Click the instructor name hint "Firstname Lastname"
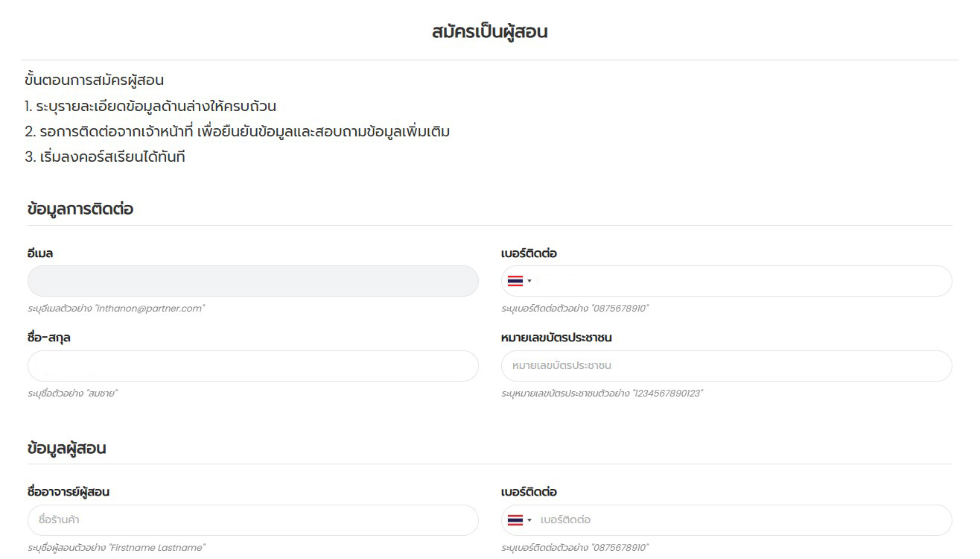Viewport: 980px width, 559px height. pyautogui.click(x=116, y=548)
